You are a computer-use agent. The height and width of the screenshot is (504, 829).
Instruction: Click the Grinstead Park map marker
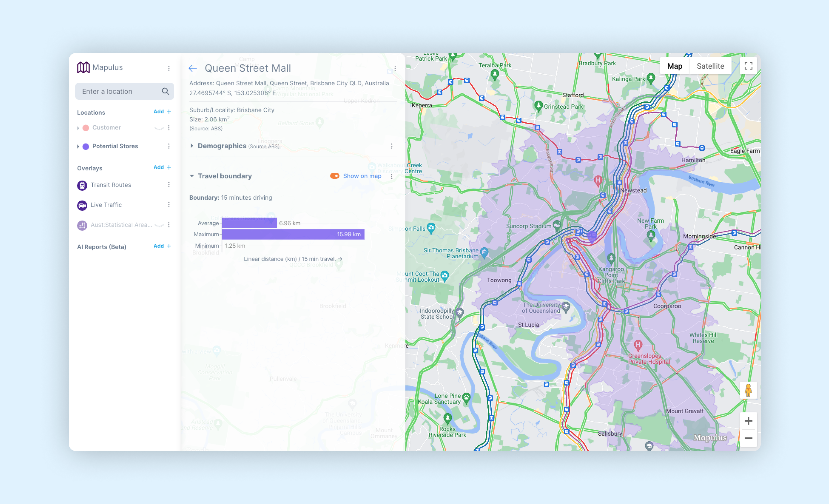coord(538,106)
